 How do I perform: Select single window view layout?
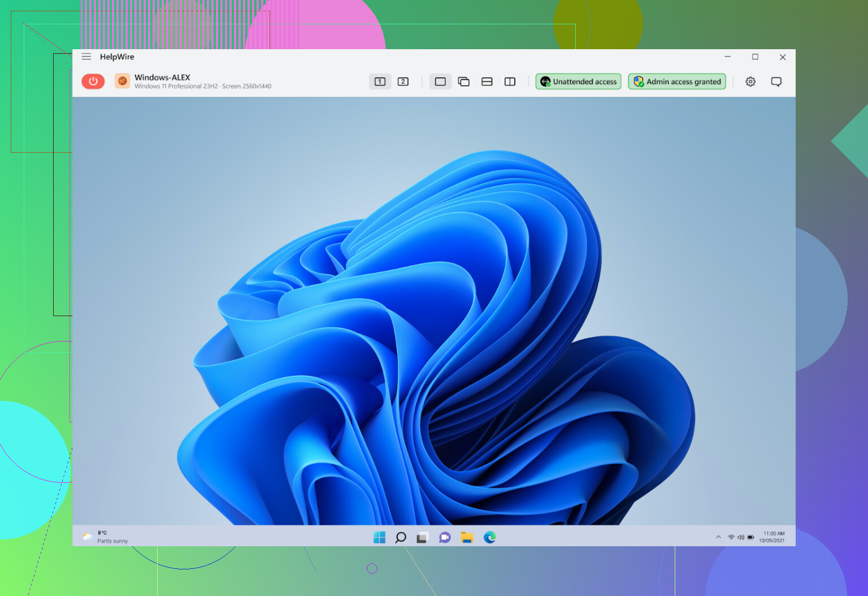440,81
